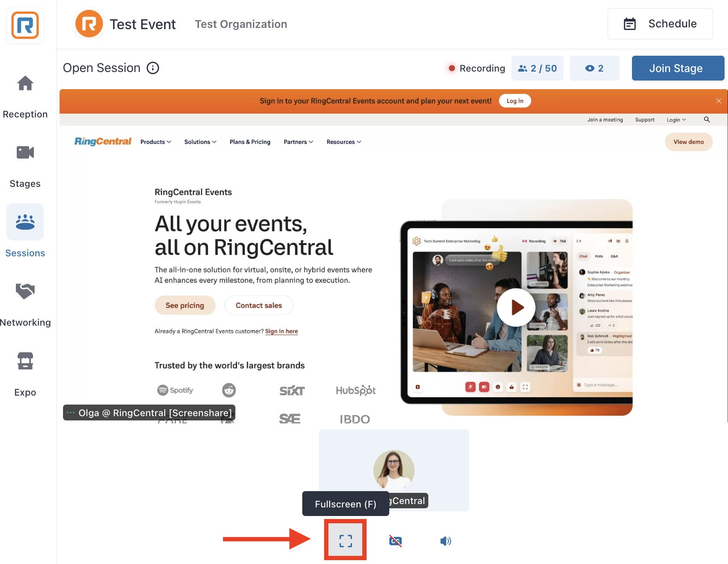The width and height of the screenshot is (728, 564).
Task: Select the Sessions people icon
Action: [x=25, y=222]
